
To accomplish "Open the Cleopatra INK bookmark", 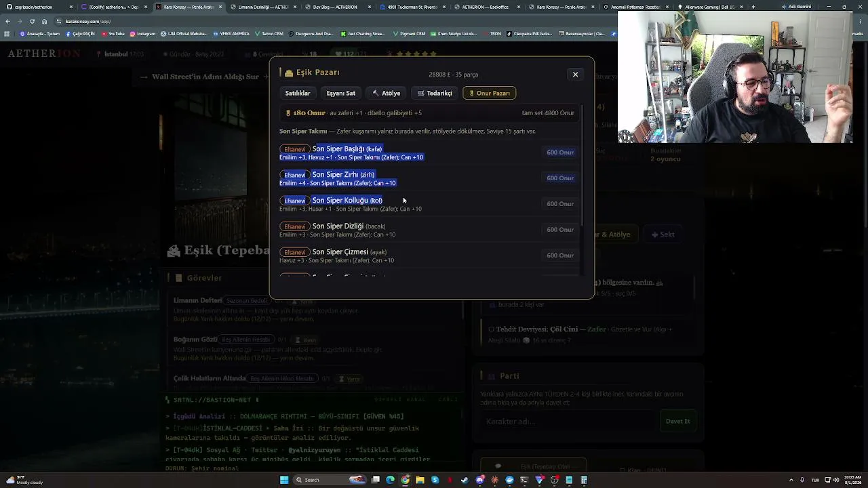I will pos(529,33).
